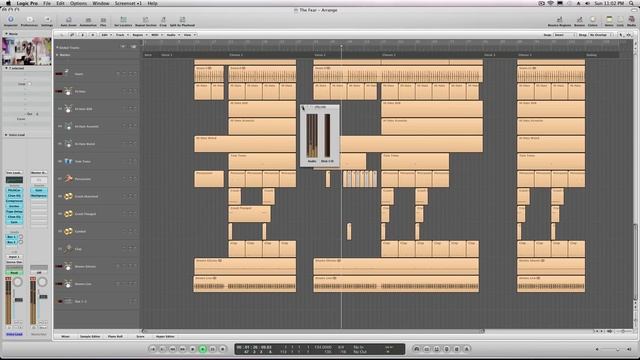Viewport: 640px width, 360px height.
Task: Open Preferences in the toolbar
Action: click(x=29, y=20)
